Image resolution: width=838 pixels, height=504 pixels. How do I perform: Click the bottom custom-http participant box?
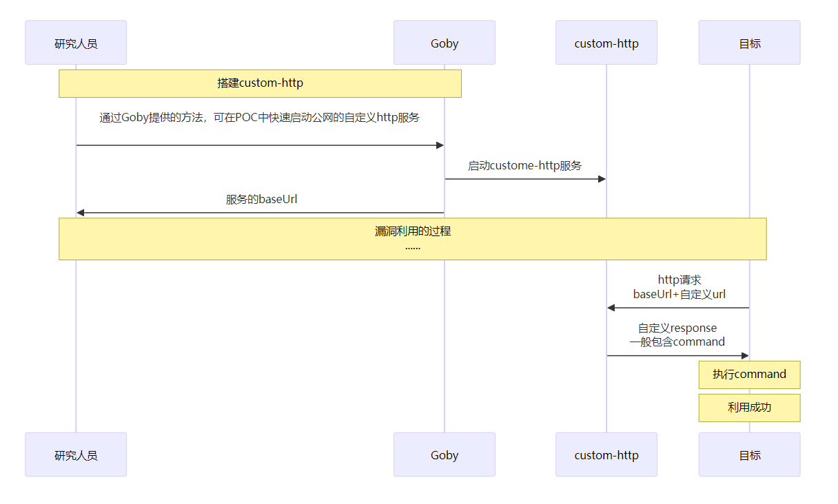click(606, 454)
